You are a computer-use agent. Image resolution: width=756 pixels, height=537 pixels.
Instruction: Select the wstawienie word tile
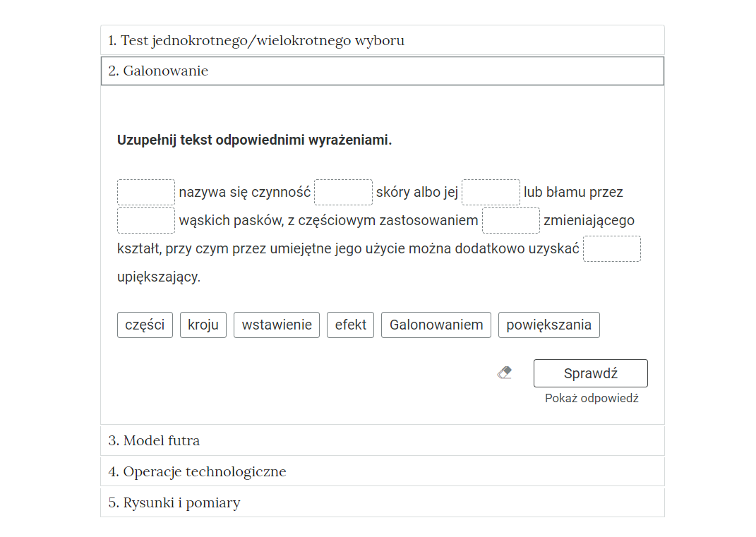(276, 325)
